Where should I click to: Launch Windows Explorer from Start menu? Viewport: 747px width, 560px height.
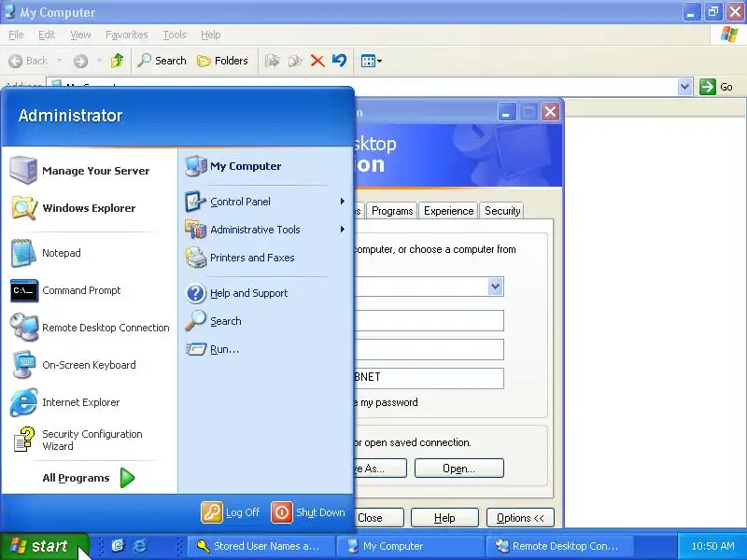pyautogui.click(x=89, y=208)
